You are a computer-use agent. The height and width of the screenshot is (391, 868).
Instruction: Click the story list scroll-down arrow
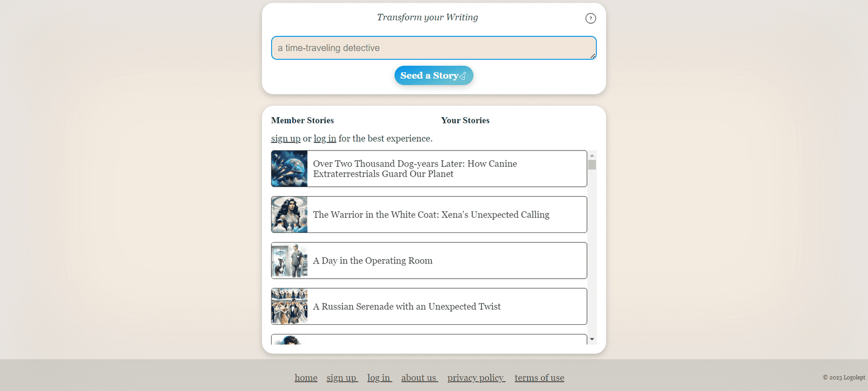point(592,339)
